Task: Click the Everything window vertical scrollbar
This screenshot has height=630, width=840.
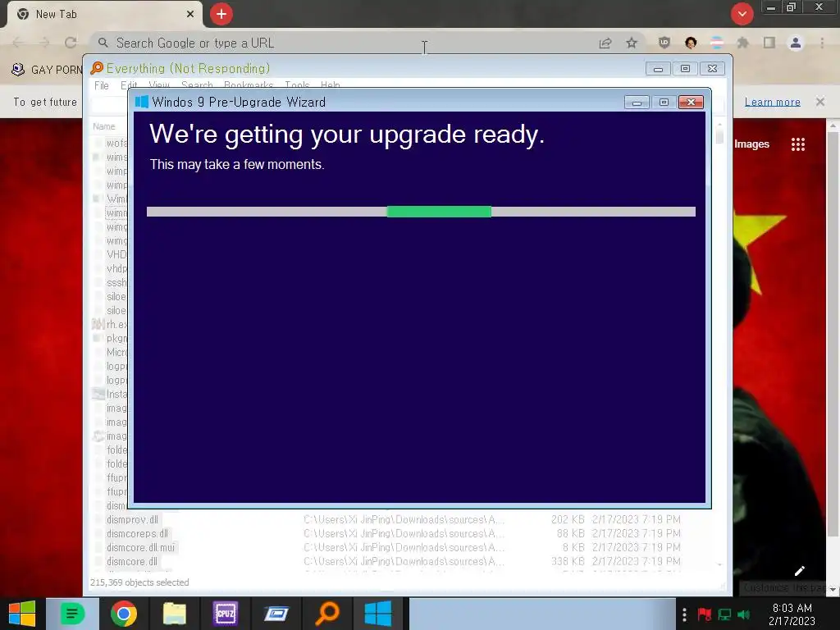Action: tap(719, 343)
